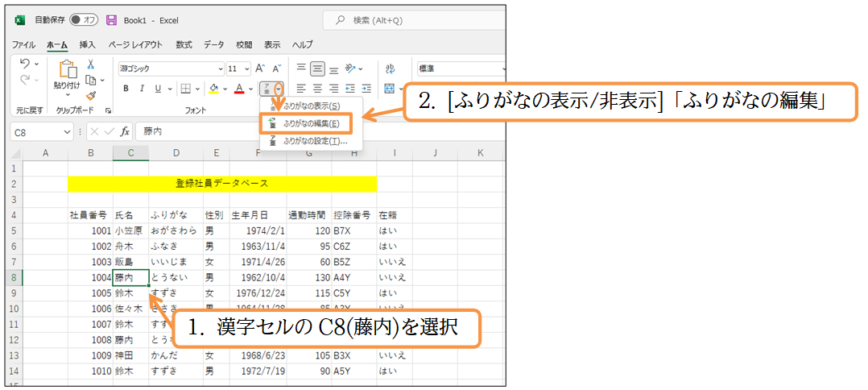The height and width of the screenshot is (390, 868).
Task: Choose ふりがなの編集 from the menu
Action: [310, 123]
